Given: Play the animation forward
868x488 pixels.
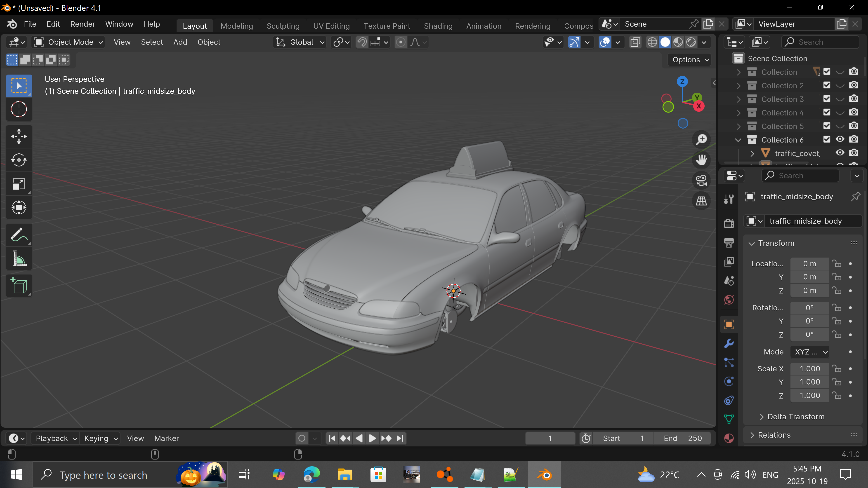Looking at the screenshot, I should click(x=372, y=438).
